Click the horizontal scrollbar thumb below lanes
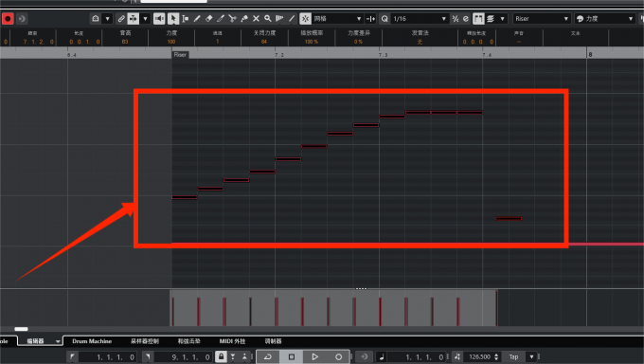Viewport: 644px width, 364px height. click(x=22, y=329)
